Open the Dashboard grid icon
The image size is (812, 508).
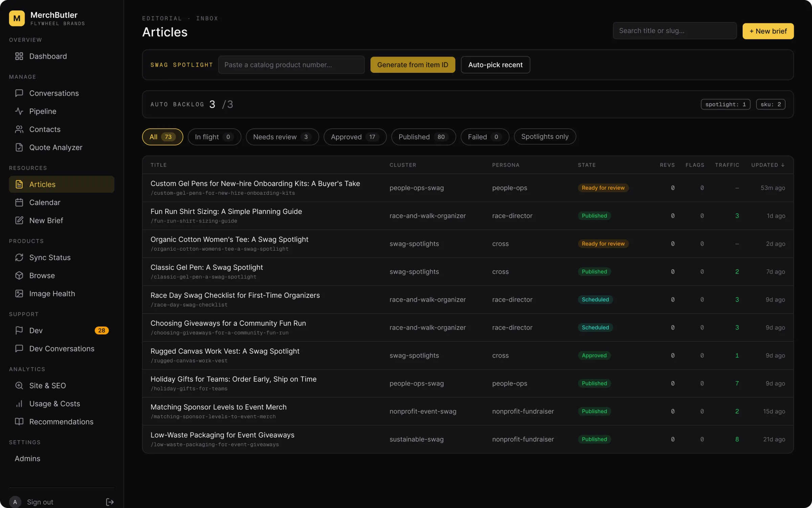point(19,56)
